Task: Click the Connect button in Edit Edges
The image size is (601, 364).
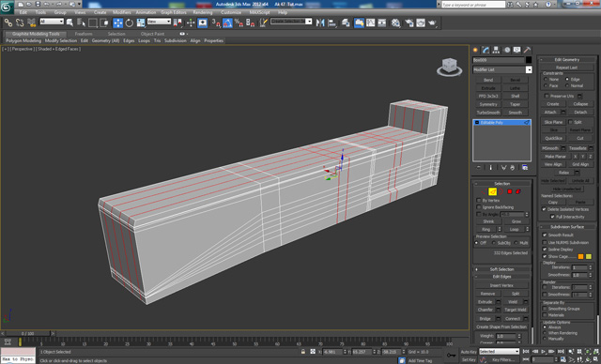Action: 513,318
